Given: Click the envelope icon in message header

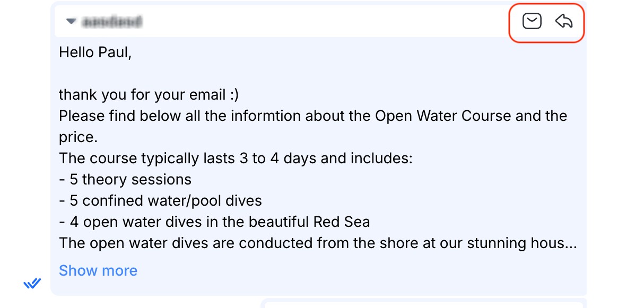Looking at the screenshot, I should click(x=532, y=21).
